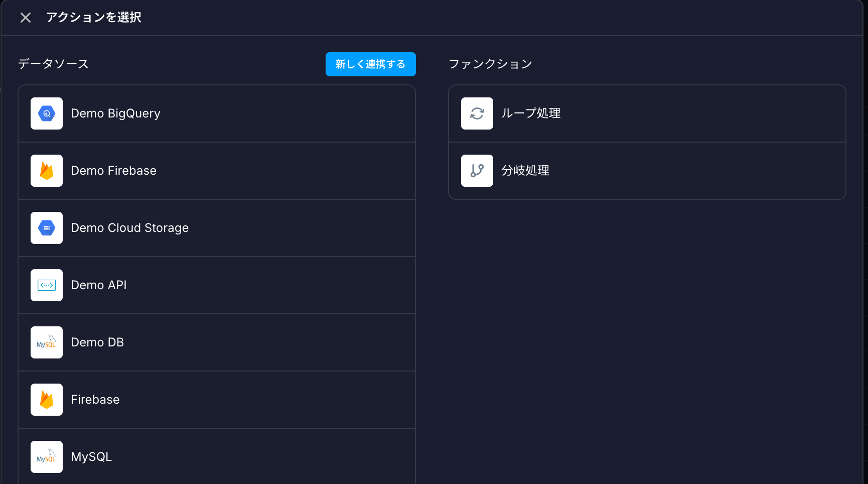Viewport: 868px width, 484px height.
Task: Click the Demo Cloud Storage icon
Action: pyautogui.click(x=47, y=228)
